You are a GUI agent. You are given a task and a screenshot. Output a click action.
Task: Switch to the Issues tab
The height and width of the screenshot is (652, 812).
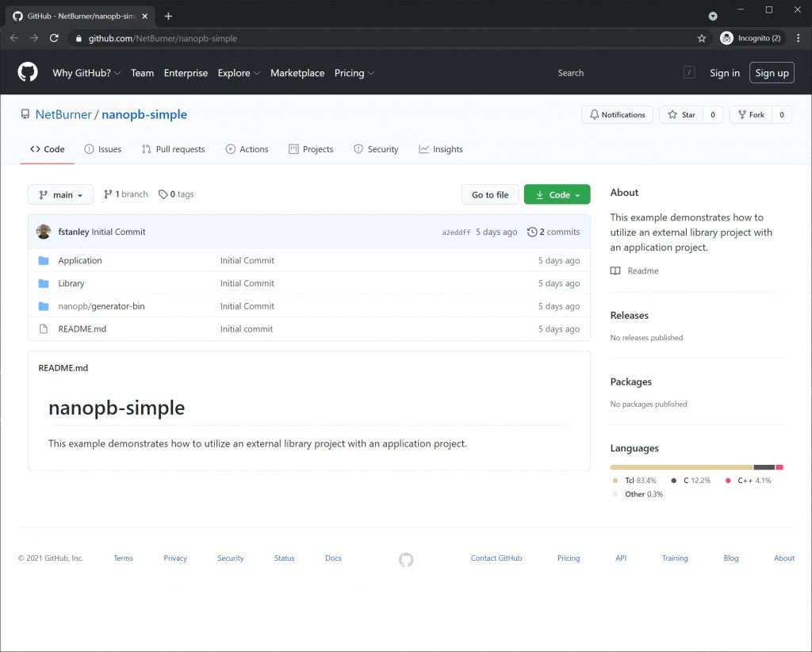103,148
